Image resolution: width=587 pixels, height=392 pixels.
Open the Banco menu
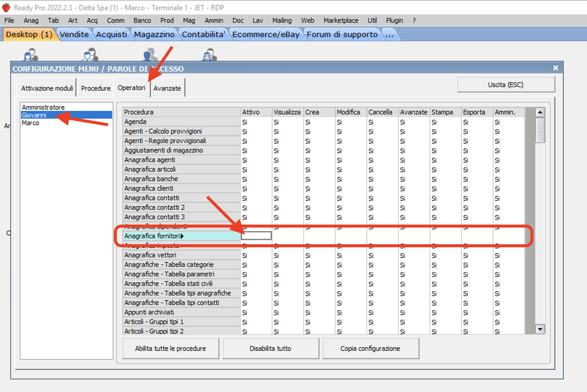click(x=142, y=20)
